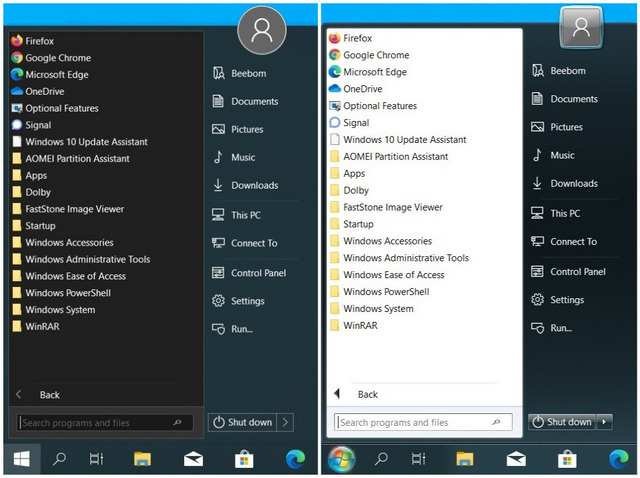This screenshot has width=640, height=478.
Task: Click the round user avatar in left menu
Action: (x=262, y=30)
